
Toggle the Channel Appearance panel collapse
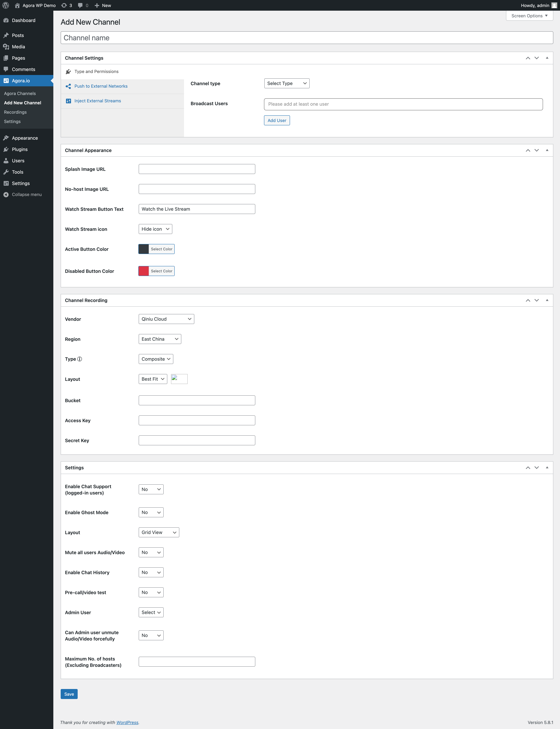547,150
